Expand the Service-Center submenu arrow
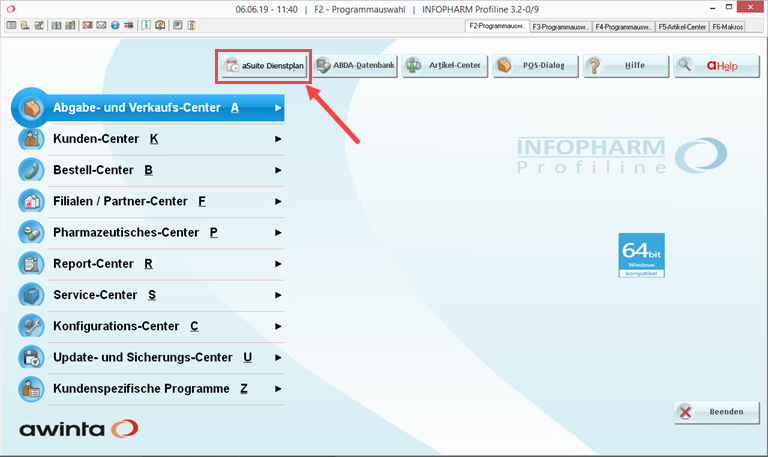The width and height of the screenshot is (768, 457). [278, 295]
